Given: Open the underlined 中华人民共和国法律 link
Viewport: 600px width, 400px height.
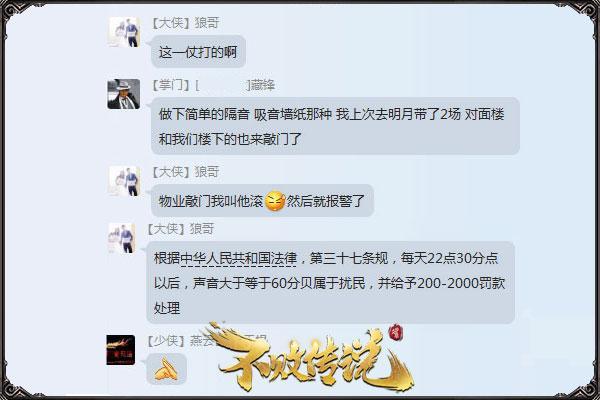Looking at the screenshot, I should (238, 258).
